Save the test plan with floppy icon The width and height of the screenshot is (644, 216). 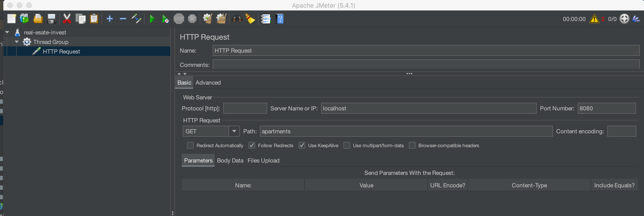pos(52,19)
